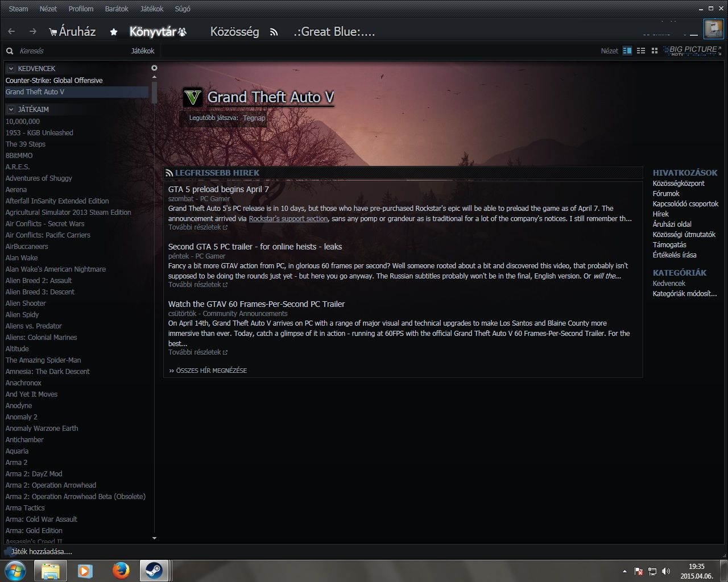
Task: Open the network tray icon
Action: click(x=652, y=571)
